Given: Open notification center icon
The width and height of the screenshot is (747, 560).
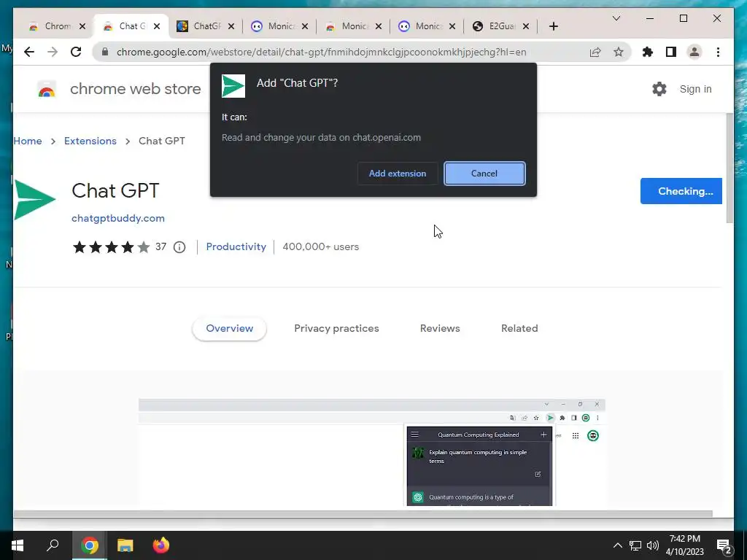Looking at the screenshot, I should pos(724,545).
